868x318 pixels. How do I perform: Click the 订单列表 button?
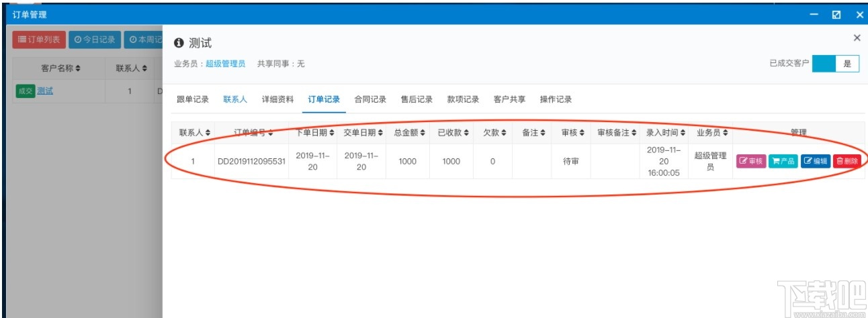click(39, 40)
